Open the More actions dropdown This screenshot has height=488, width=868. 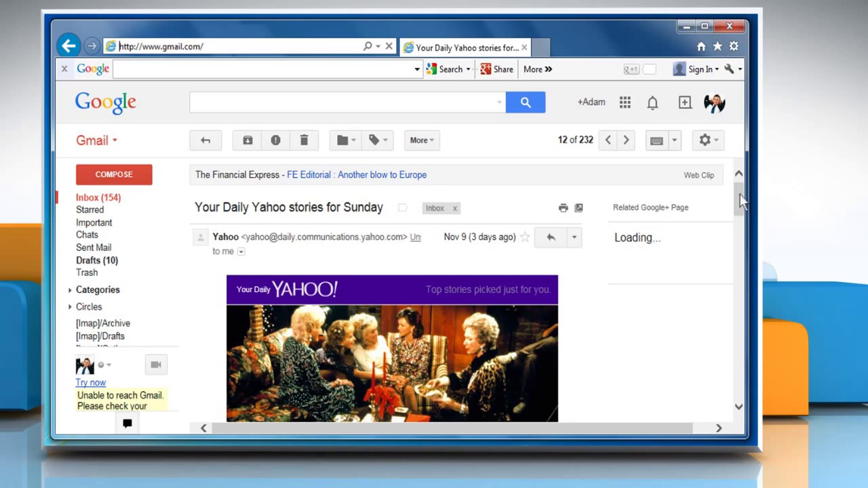tap(422, 140)
